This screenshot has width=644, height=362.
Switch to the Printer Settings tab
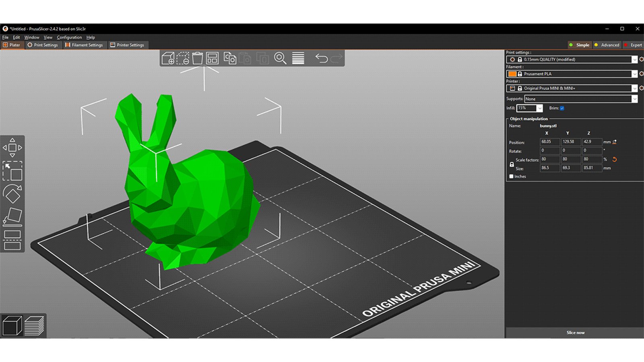[x=127, y=45]
